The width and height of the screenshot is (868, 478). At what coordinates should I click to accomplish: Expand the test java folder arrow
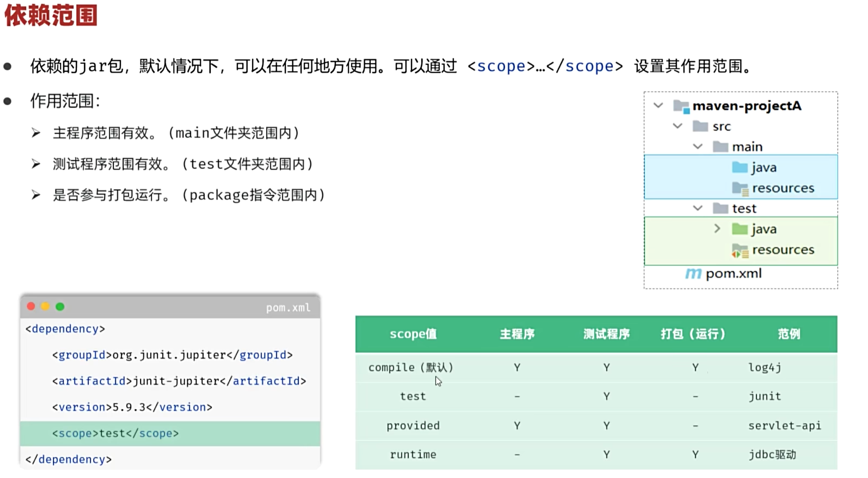717,229
